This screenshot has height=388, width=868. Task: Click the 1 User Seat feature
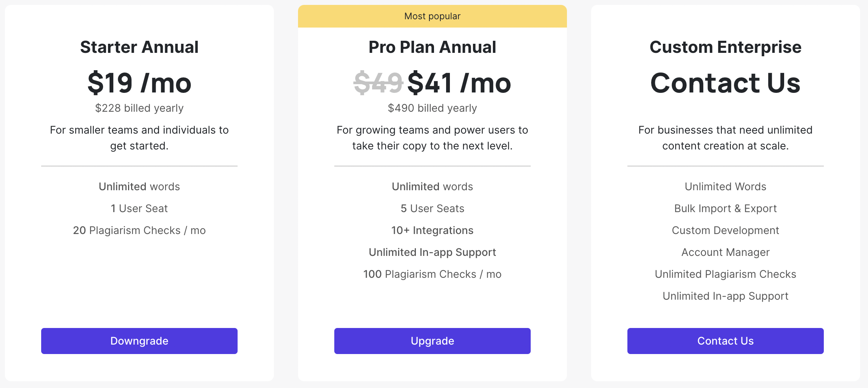[x=139, y=208]
